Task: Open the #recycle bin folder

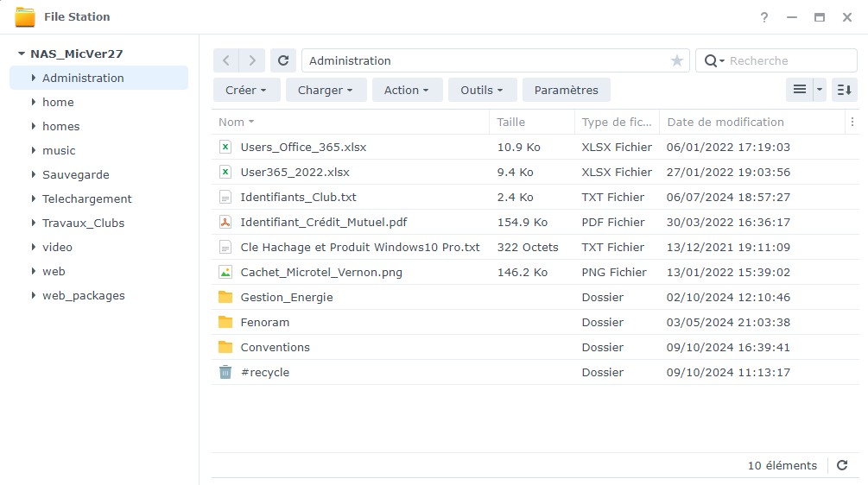Action: (264, 372)
